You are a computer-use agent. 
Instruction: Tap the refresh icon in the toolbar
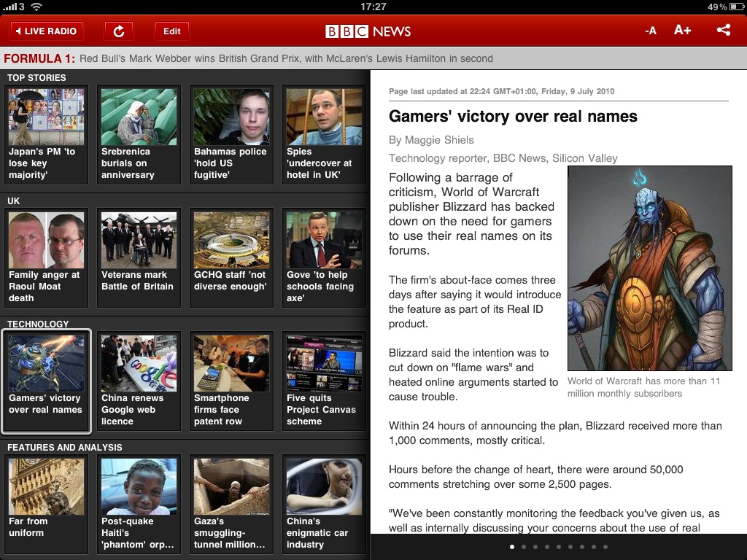click(119, 31)
